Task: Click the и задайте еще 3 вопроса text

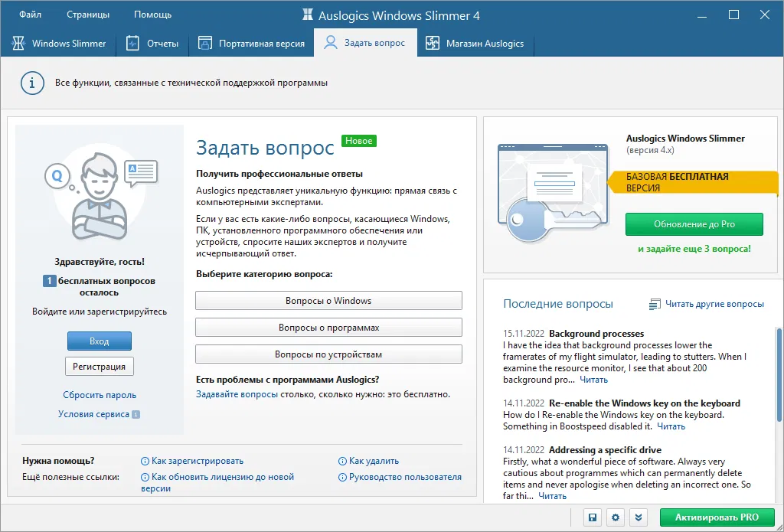Action: tap(694, 249)
